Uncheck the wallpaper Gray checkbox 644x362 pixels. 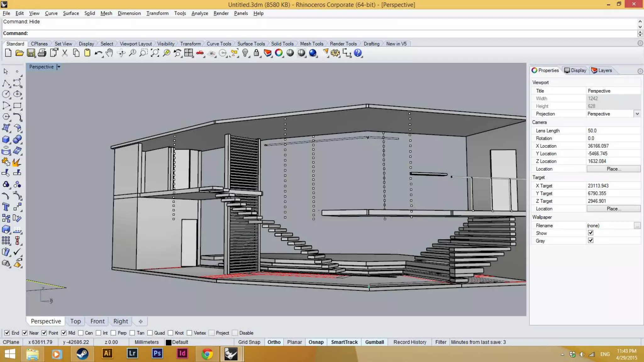[x=590, y=241]
